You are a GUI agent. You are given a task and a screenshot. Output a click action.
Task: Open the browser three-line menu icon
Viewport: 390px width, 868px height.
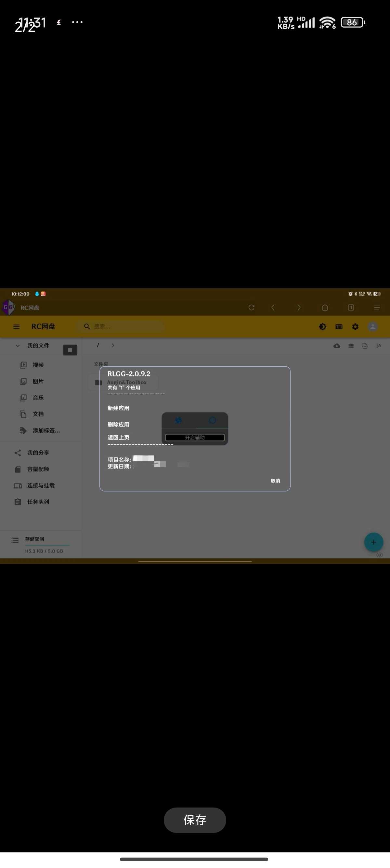[377, 307]
